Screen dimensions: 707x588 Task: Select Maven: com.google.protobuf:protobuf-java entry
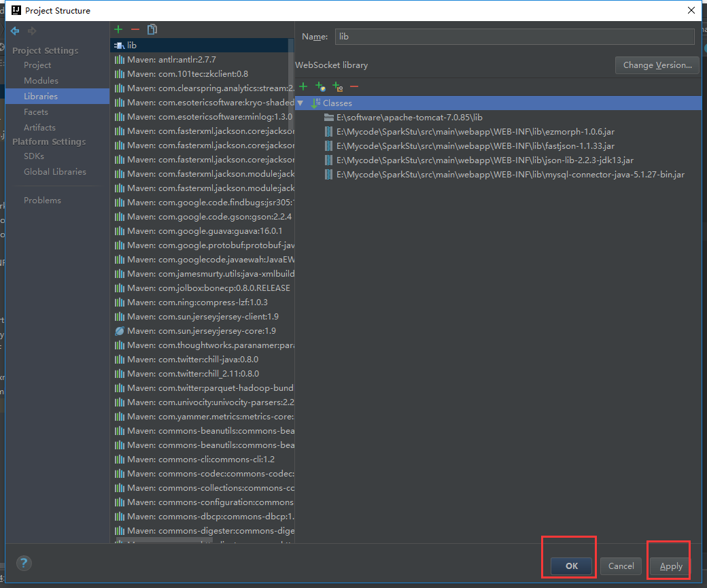click(202, 245)
